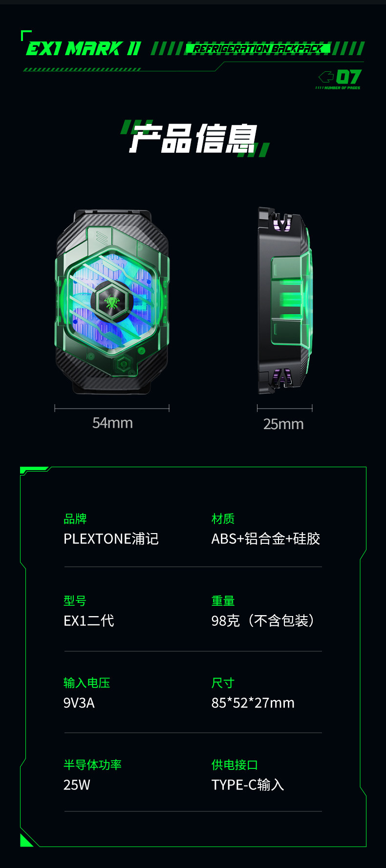Click the side-view cooler product image

point(285,301)
